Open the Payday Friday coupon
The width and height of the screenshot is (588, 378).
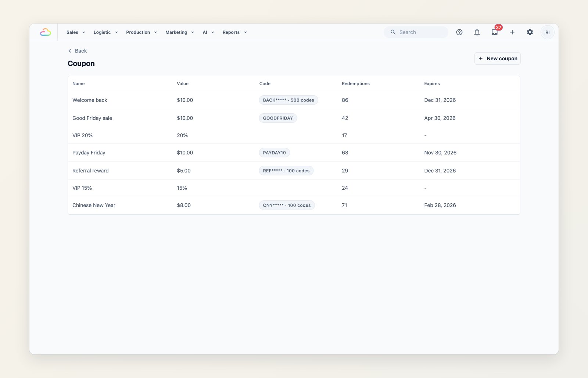[294, 153]
